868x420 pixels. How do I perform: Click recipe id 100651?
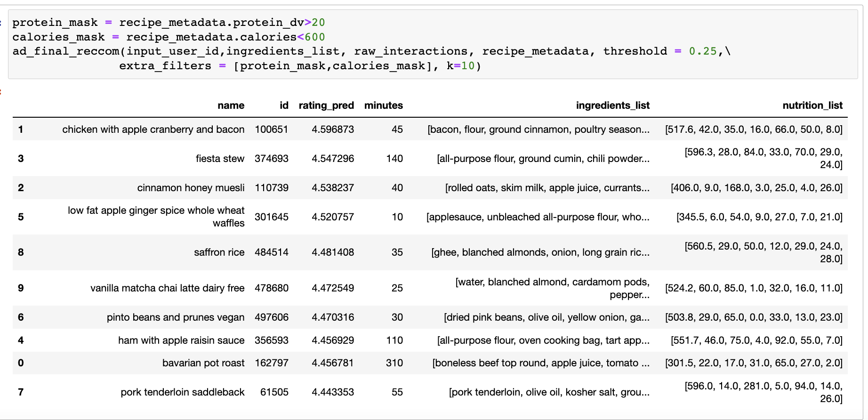(272, 129)
